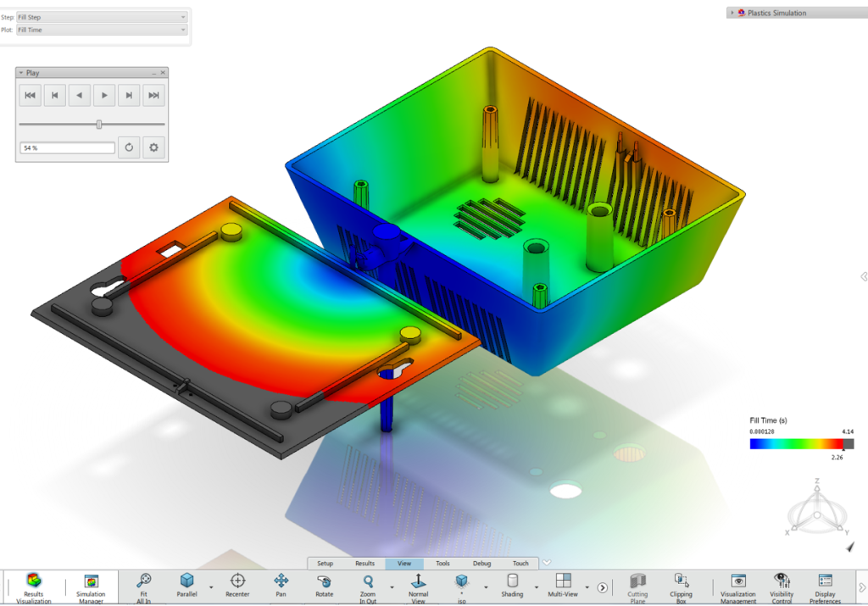Activate the Pan tool
This screenshot has height=606, width=868.
click(281, 587)
